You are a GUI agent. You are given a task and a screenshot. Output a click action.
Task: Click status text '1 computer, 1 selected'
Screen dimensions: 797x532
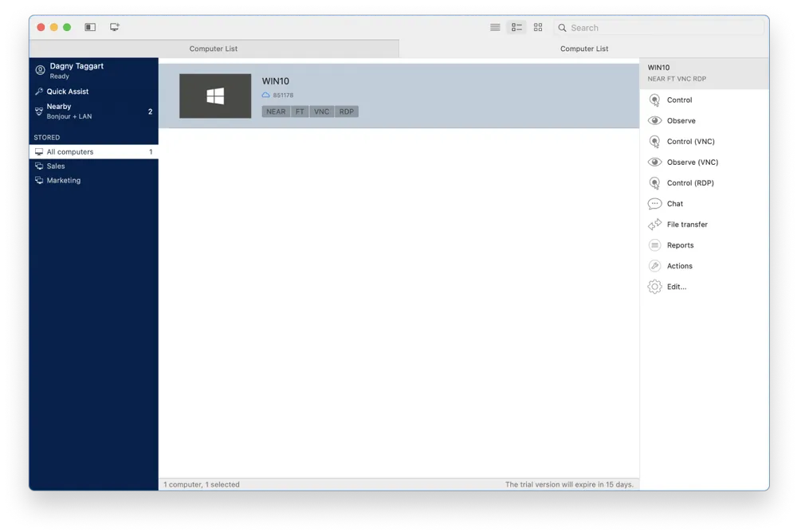point(202,485)
